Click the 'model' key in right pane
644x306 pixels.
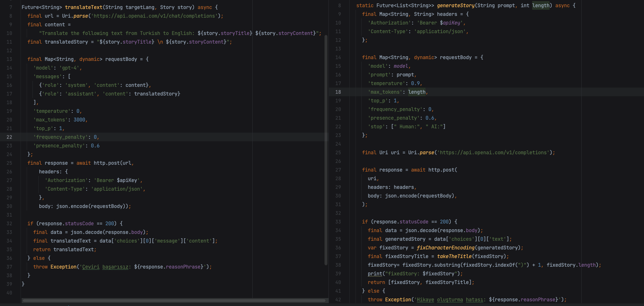click(x=378, y=66)
